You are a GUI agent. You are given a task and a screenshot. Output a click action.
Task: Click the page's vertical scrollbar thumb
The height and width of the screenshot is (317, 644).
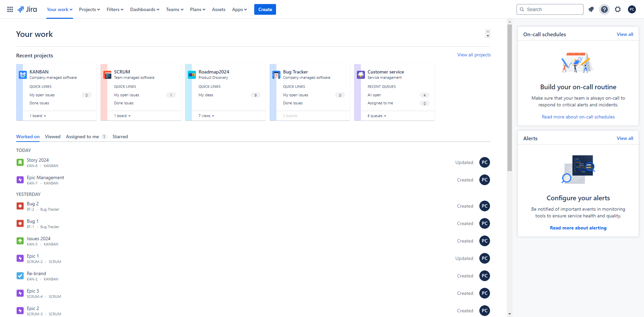509,97
